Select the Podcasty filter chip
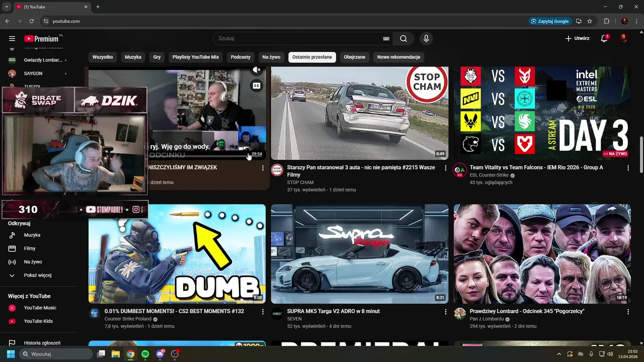The height and width of the screenshot is (362, 644). 240,57
